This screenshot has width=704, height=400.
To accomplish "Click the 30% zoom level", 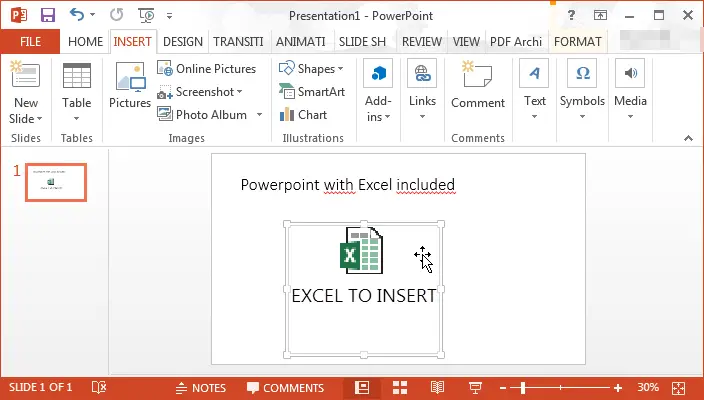I will 648,387.
